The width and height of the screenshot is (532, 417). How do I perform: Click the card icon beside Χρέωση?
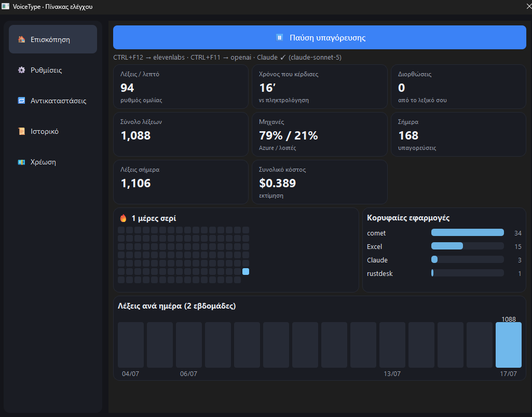pyautogui.click(x=21, y=162)
